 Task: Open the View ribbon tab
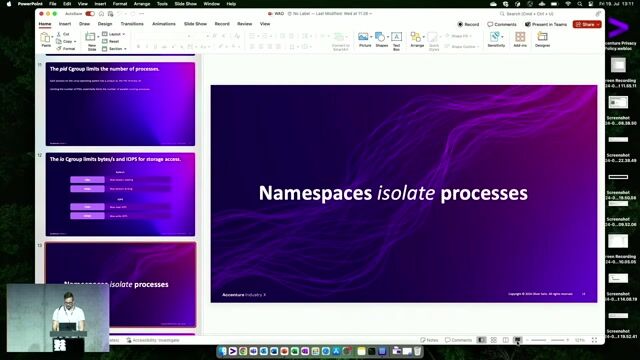point(265,24)
